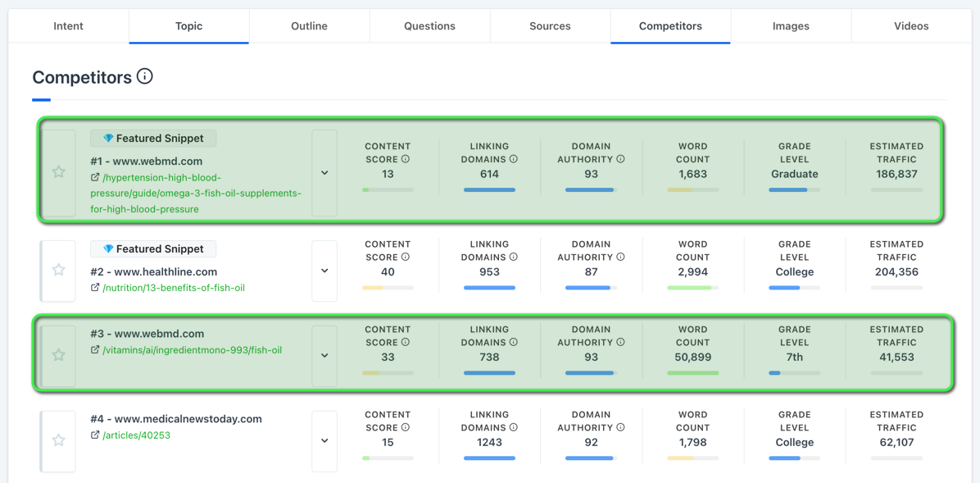The width and height of the screenshot is (980, 483).
Task: Click the grade level value 7th
Action: point(794,358)
